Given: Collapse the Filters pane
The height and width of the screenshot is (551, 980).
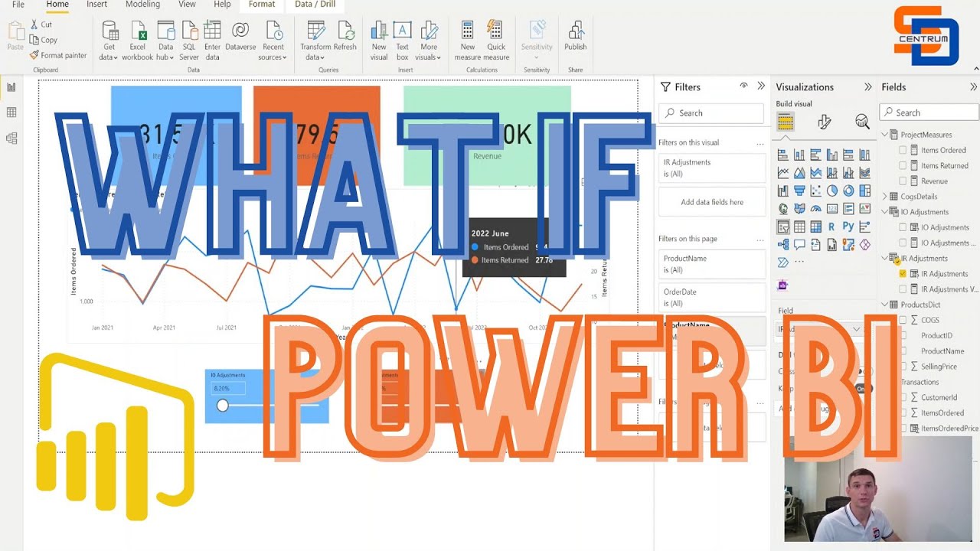Looking at the screenshot, I should pyautogui.click(x=760, y=86).
